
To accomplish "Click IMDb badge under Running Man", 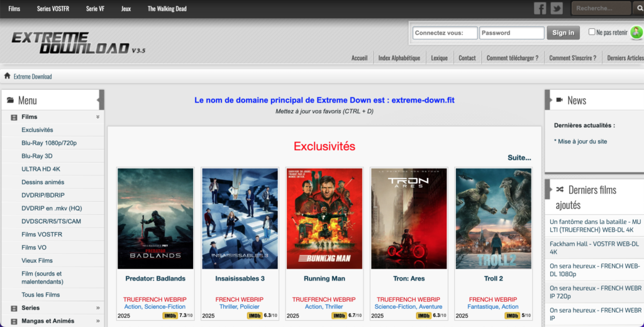I will coord(339,316).
